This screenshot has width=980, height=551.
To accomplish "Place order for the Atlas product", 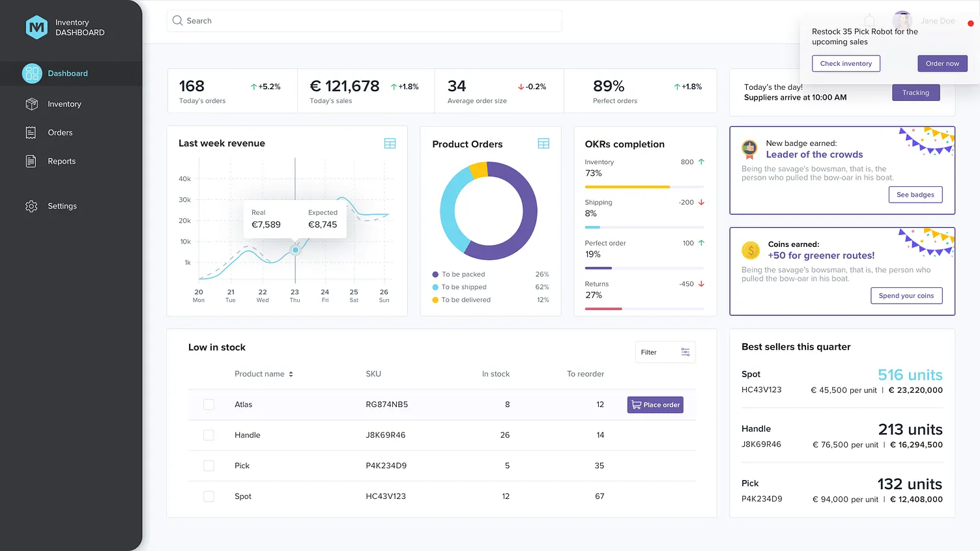I will (x=655, y=404).
